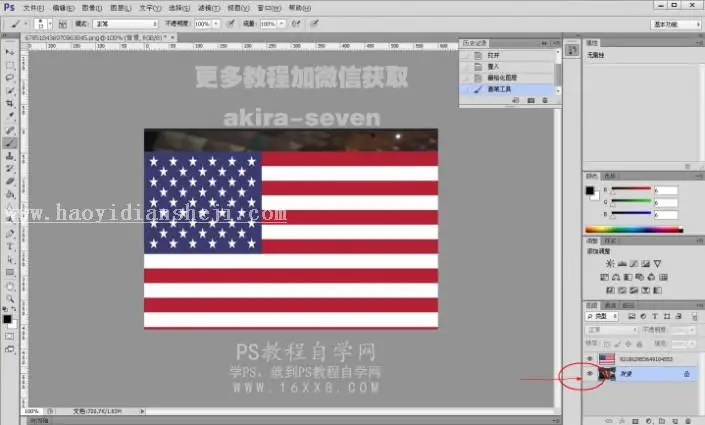
Task: Toggle type layer filter icon
Action: pyautogui.click(x=655, y=317)
